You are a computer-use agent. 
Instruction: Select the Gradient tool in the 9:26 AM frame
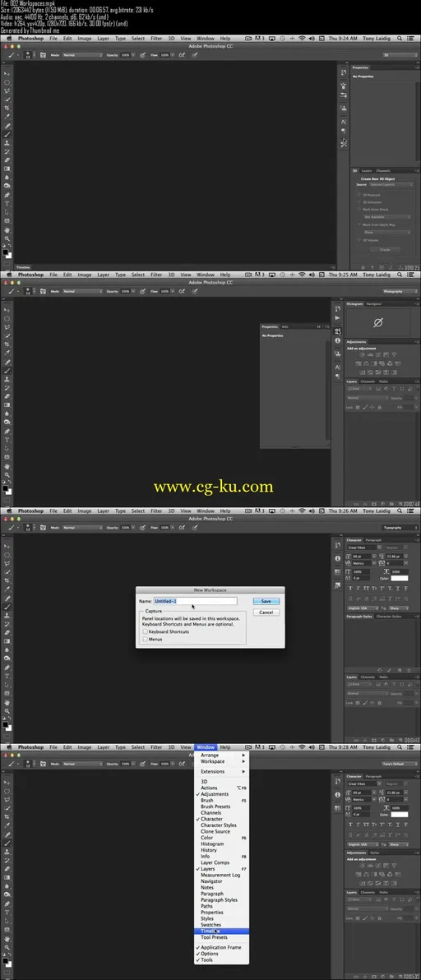click(x=7, y=641)
